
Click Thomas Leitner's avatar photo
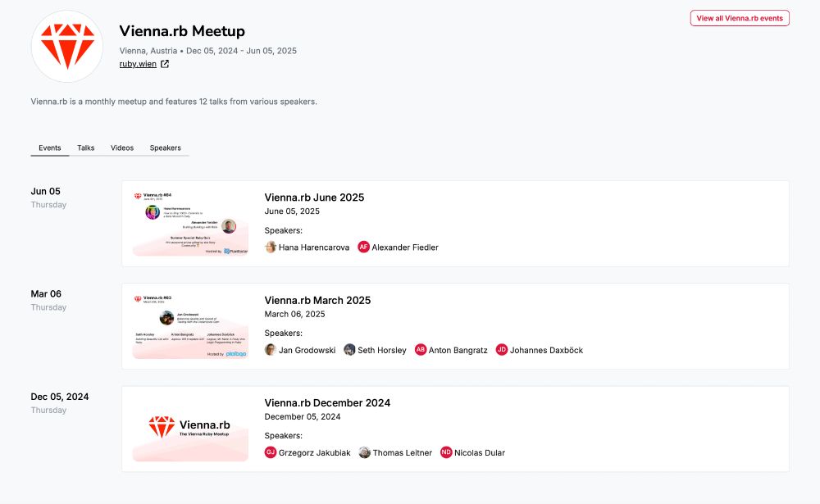[x=365, y=452]
